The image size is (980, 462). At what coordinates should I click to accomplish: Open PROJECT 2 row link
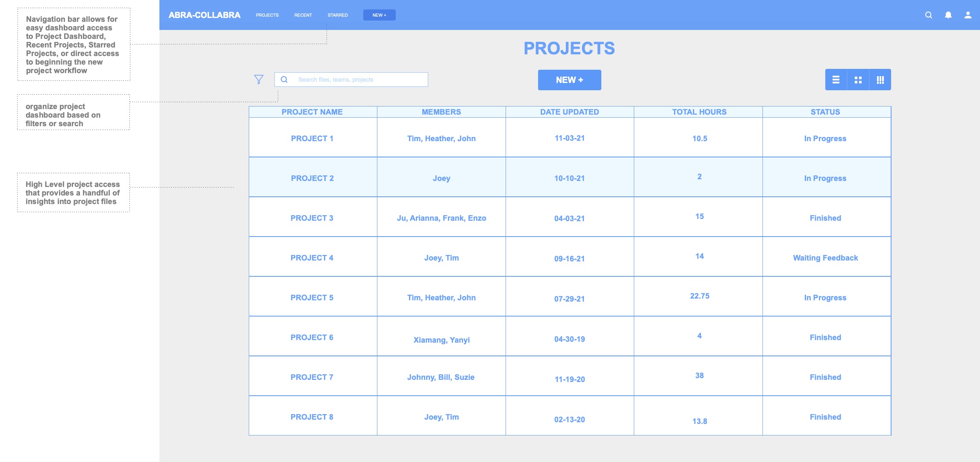tap(312, 178)
